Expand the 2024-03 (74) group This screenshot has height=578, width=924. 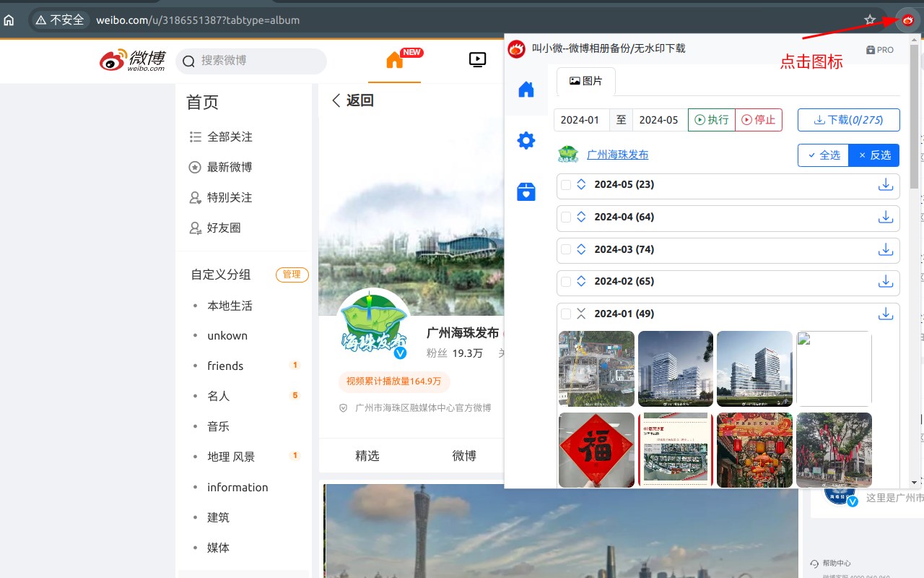[x=582, y=249]
